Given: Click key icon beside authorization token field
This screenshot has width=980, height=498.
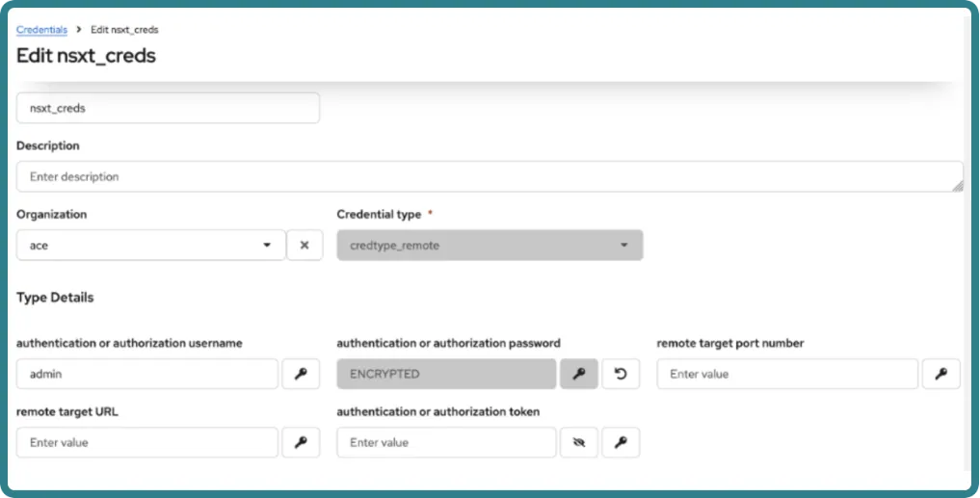Looking at the screenshot, I should click(621, 442).
